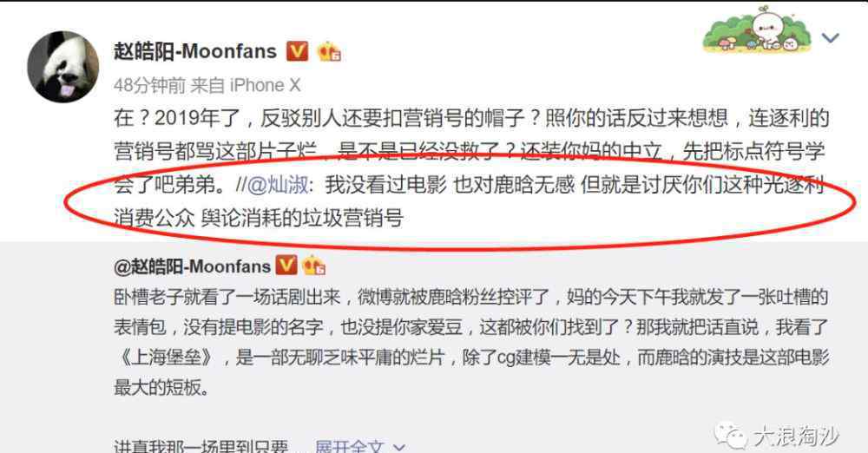
Task: Open the post options chevron at top right
Action: (x=830, y=37)
